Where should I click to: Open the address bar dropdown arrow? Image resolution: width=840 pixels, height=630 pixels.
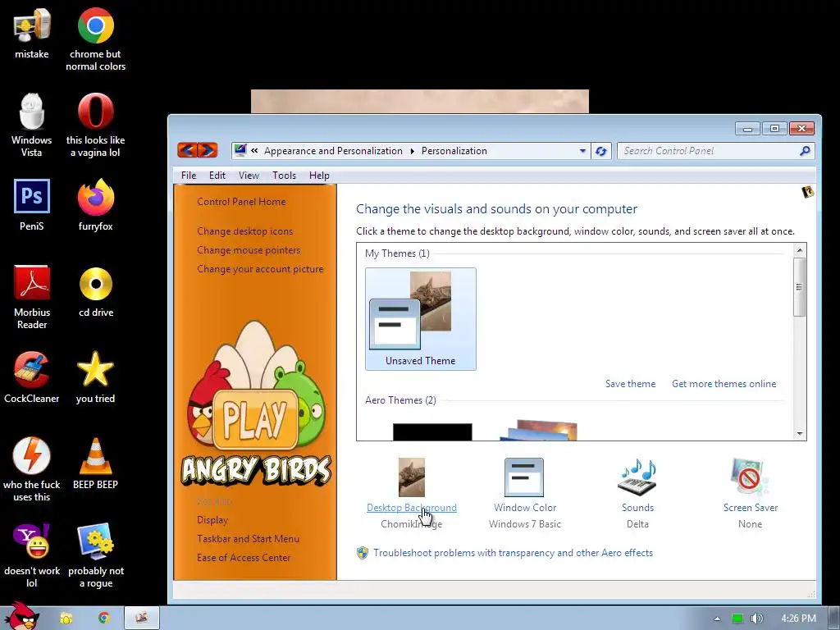582,151
